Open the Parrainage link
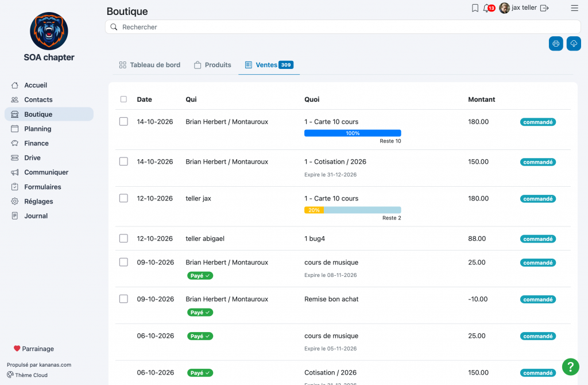Image resolution: width=588 pixels, height=385 pixels. tap(34, 349)
